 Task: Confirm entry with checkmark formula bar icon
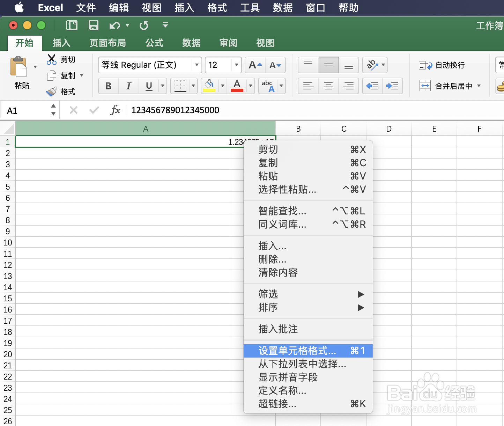(94, 110)
